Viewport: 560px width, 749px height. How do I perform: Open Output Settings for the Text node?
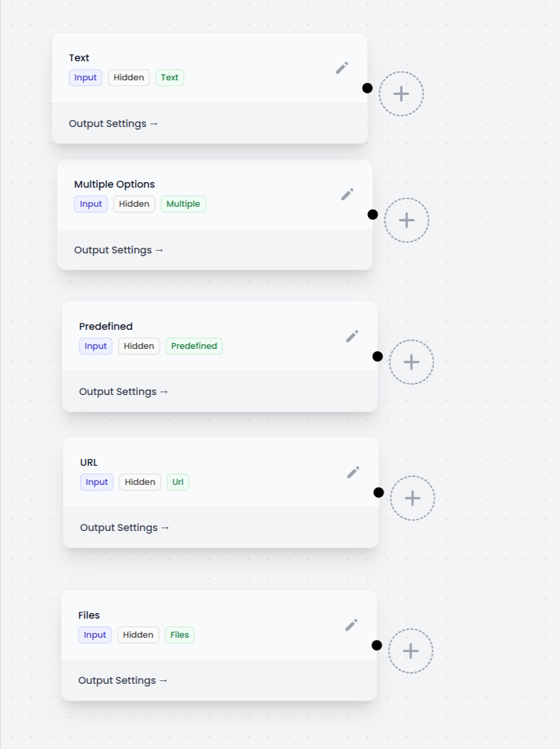pyautogui.click(x=113, y=124)
